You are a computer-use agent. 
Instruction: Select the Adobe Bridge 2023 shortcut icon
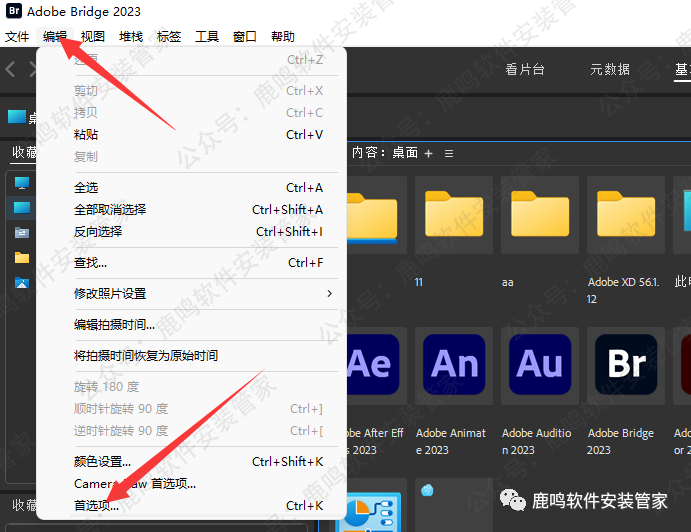pos(626,364)
